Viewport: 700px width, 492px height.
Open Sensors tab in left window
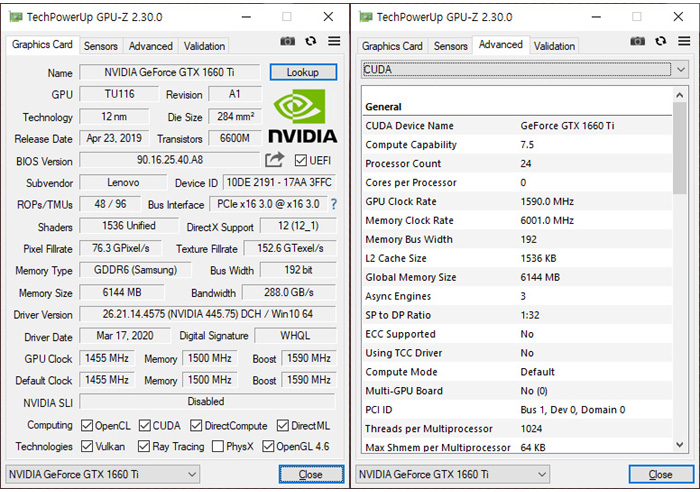tap(100, 46)
